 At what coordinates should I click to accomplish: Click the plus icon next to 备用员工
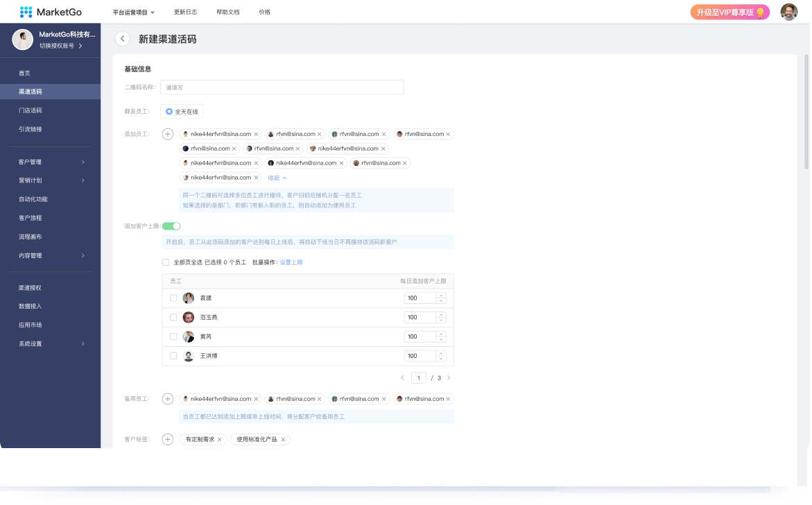coord(167,399)
